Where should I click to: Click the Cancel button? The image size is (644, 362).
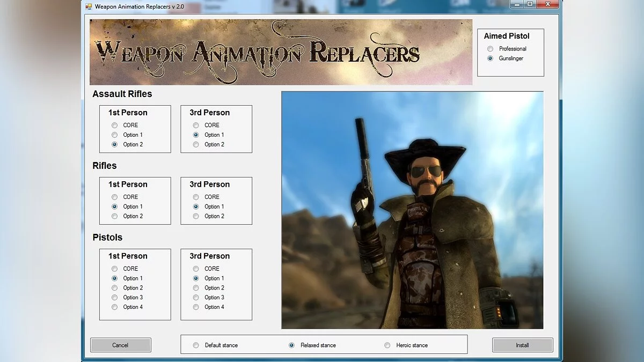(x=120, y=345)
